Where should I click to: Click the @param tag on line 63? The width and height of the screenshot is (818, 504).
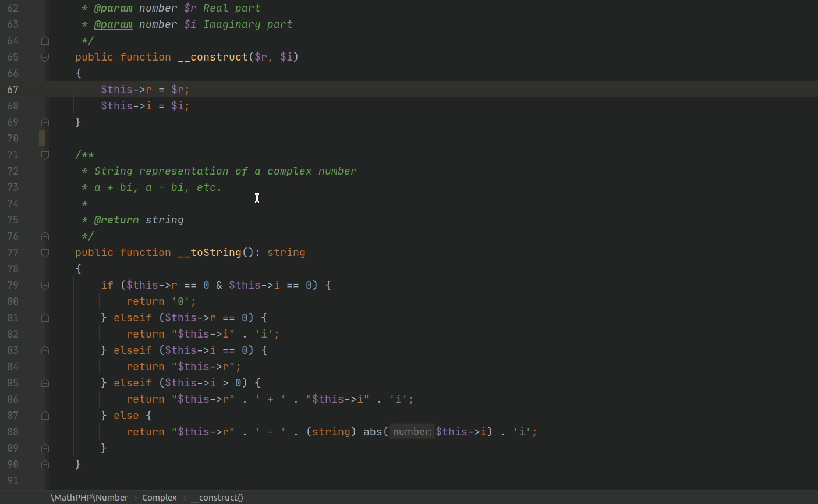pyautogui.click(x=113, y=24)
